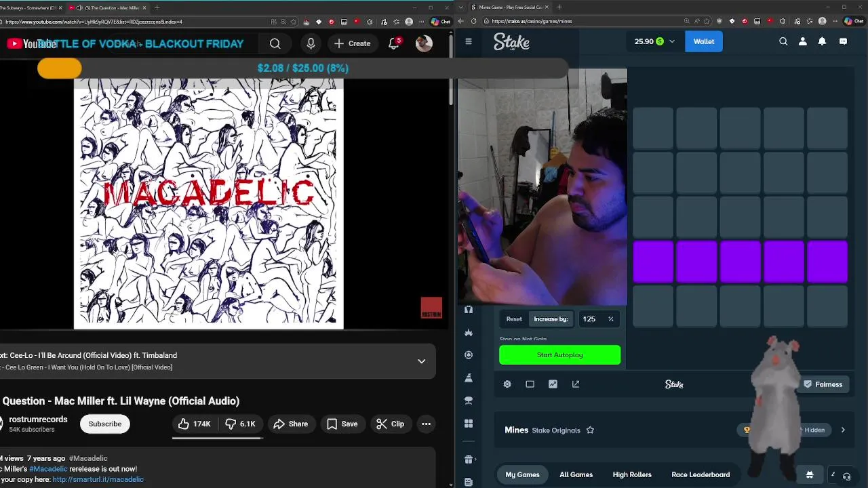The width and height of the screenshot is (868, 488).
Task: Open Stake sidebar grid icon
Action: [468, 424]
